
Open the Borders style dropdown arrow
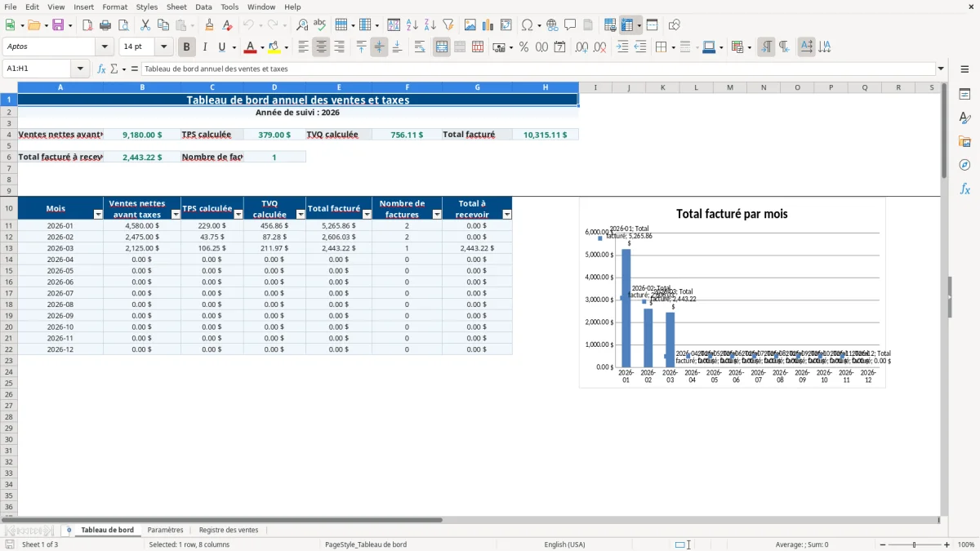[672, 47]
